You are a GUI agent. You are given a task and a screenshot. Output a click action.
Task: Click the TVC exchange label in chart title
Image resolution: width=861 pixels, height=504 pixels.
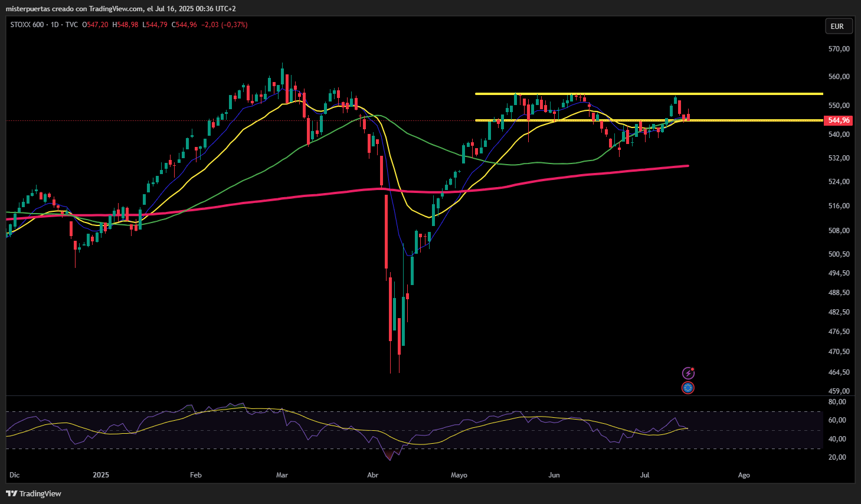tap(71, 25)
